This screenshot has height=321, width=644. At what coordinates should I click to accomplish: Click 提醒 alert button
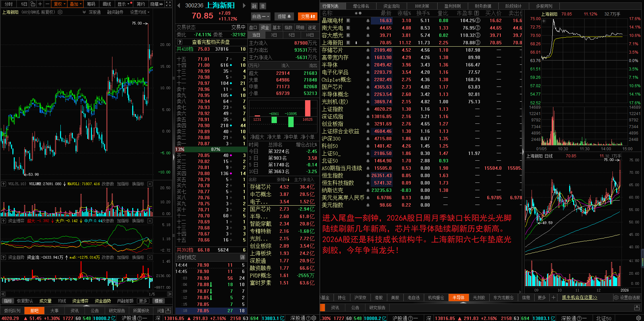pyautogui.click(x=284, y=16)
